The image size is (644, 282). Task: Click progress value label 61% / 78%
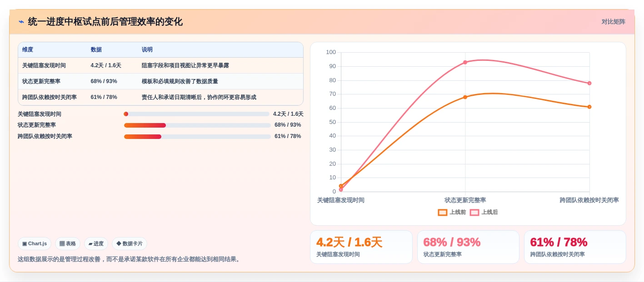pos(288,136)
